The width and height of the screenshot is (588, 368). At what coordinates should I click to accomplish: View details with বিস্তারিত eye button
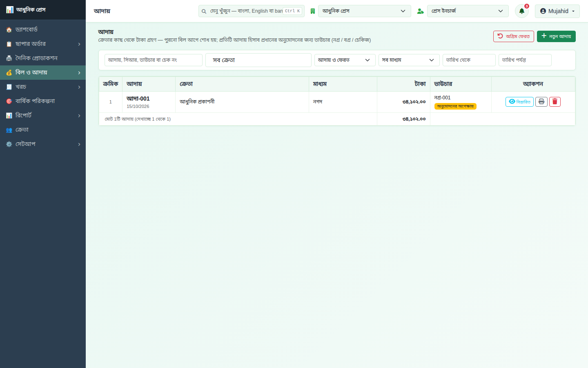(519, 102)
